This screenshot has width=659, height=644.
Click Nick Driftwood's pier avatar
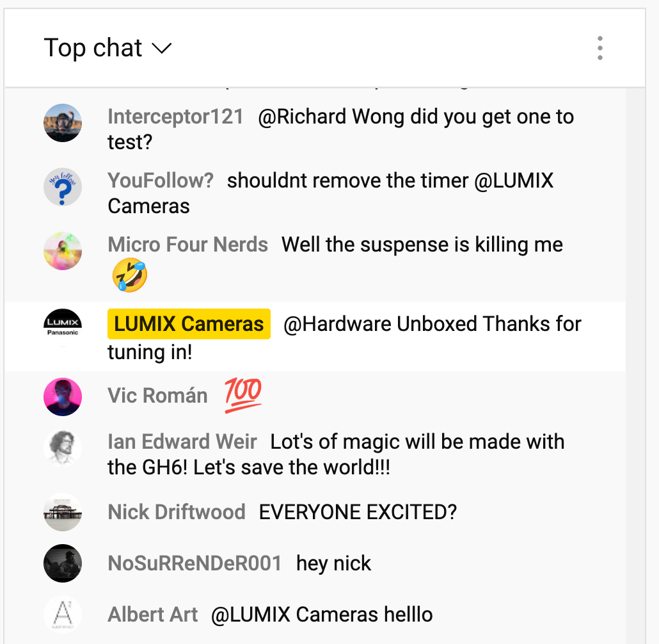pos(63,512)
